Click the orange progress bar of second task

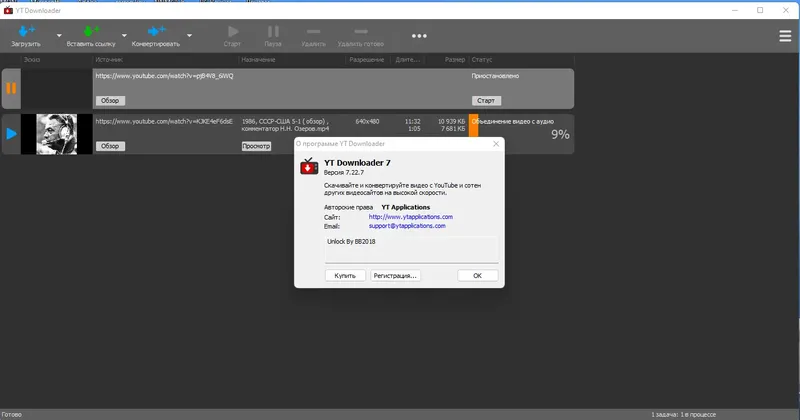(474, 125)
